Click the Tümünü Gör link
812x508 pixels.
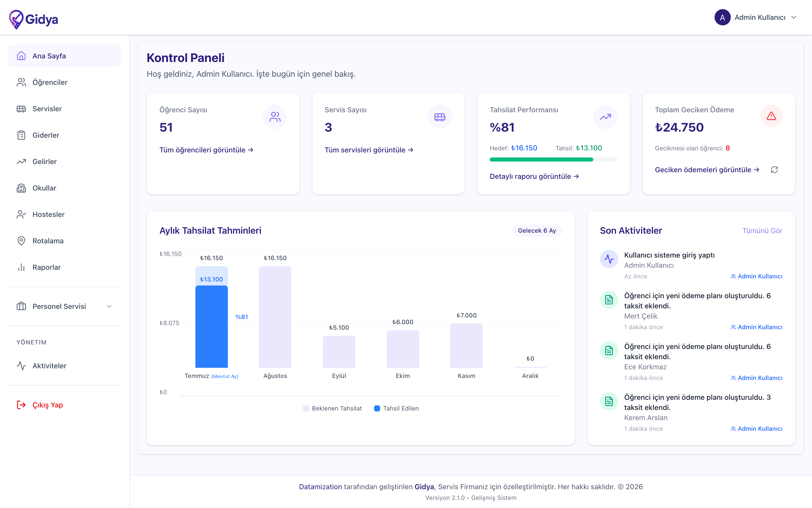coord(762,230)
